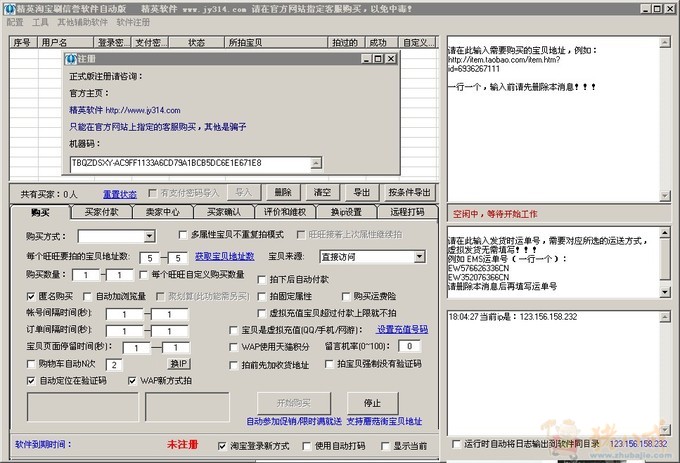Switch to the 换ip设置 tab
680x463 pixels.
pyautogui.click(x=346, y=212)
